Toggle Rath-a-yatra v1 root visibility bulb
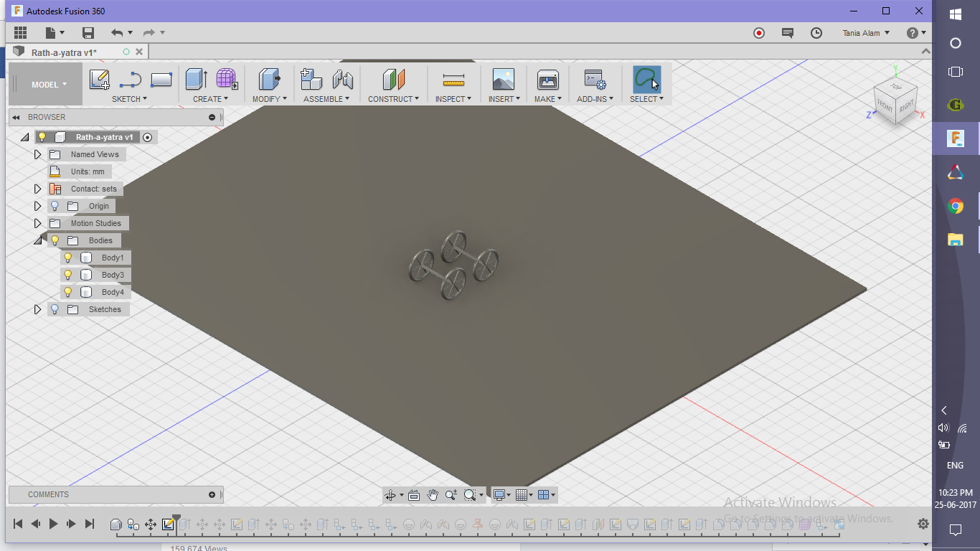This screenshot has width=980, height=551. tap(42, 137)
